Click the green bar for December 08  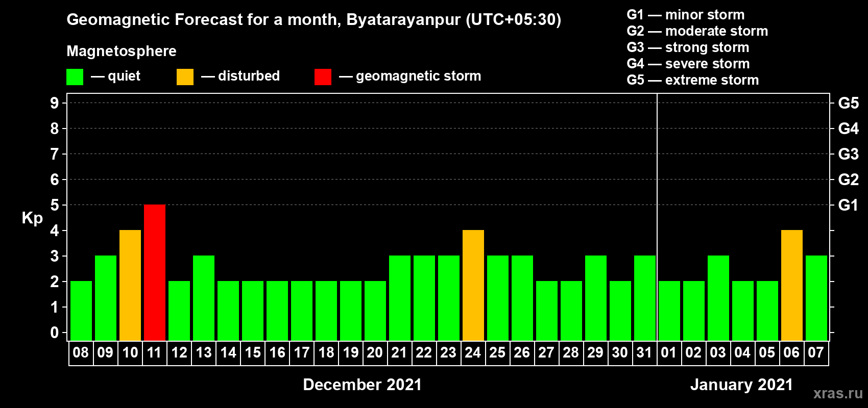[81, 311]
